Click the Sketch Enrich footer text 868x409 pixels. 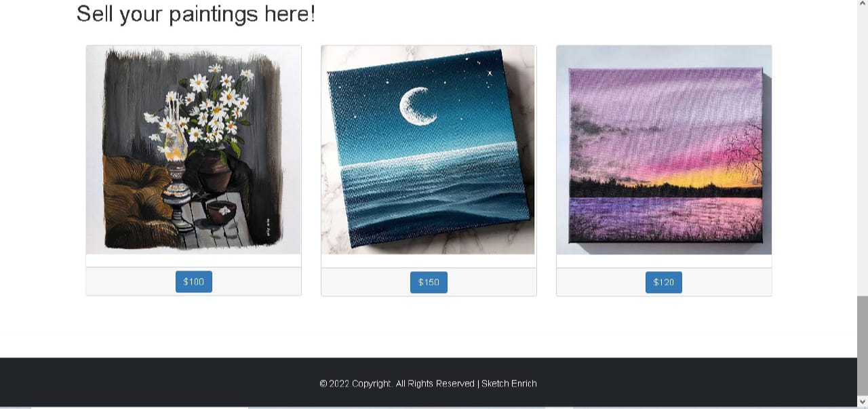pyautogui.click(x=509, y=383)
